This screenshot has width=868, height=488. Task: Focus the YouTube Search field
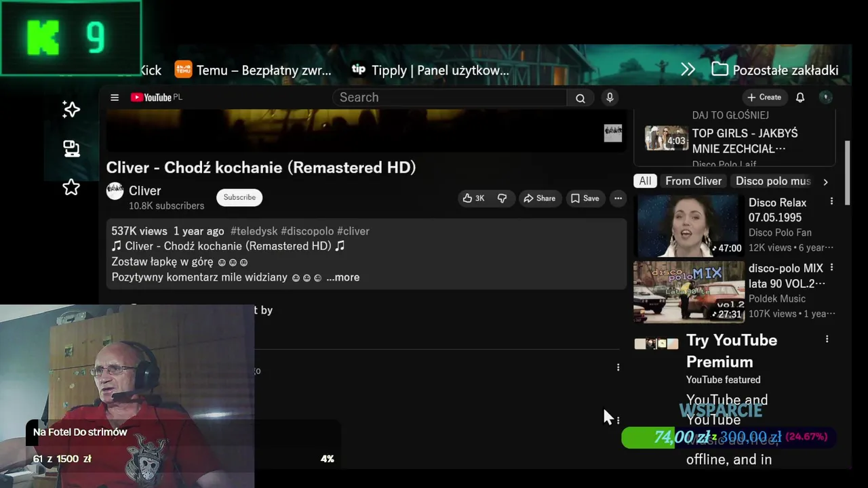450,98
